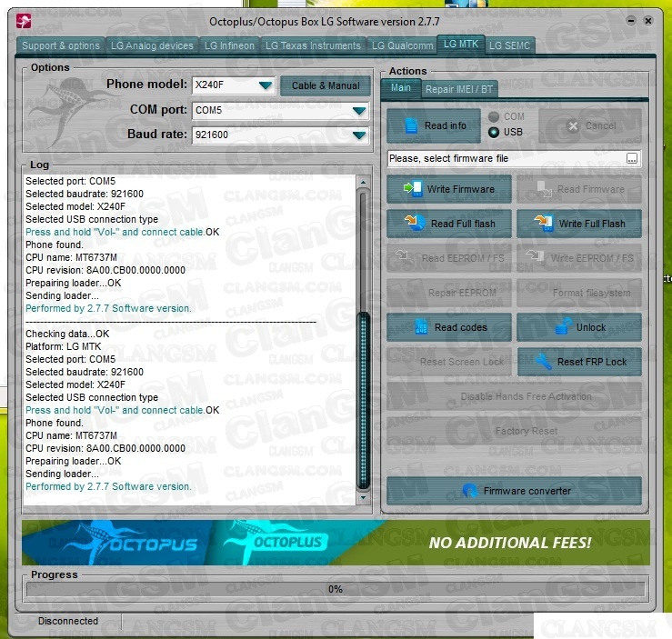
Task: Click the Factory Reset button
Action: coord(514,431)
